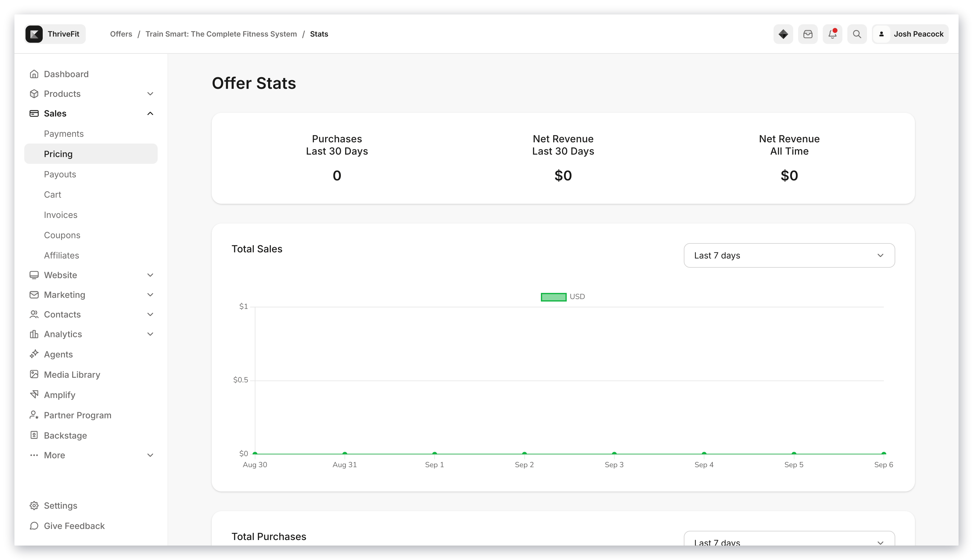The width and height of the screenshot is (973, 560).
Task: Click Josh Peacock avatar icon
Action: 881,34
